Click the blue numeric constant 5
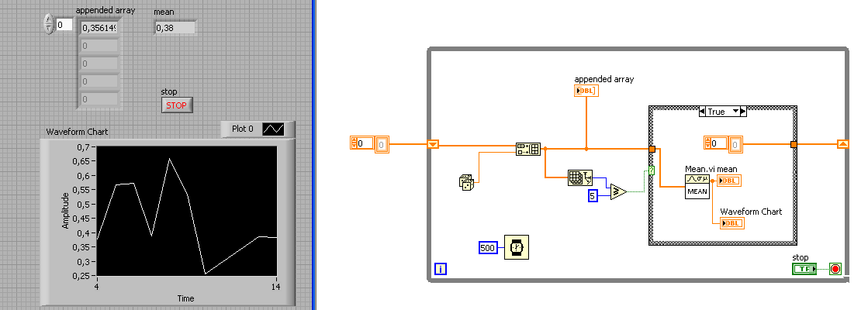The width and height of the screenshot is (868, 310). pos(593,195)
